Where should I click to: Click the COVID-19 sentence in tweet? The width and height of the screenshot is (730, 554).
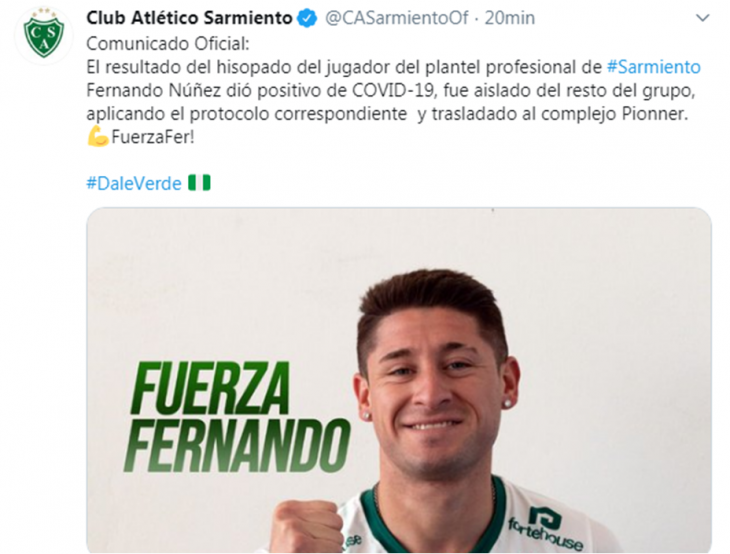pyautogui.click(x=391, y=90)
